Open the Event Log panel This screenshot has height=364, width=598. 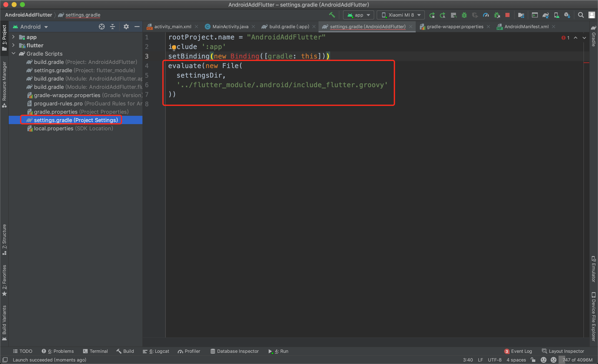click(518, 351)
